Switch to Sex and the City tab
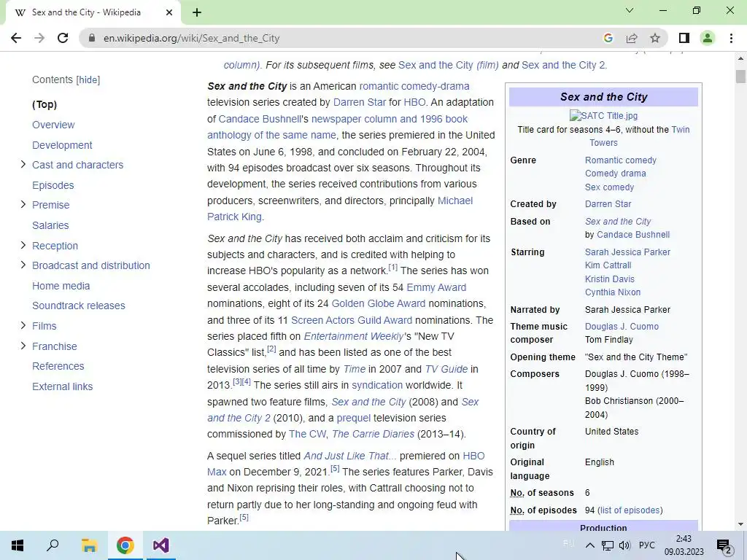 (93, 12)
